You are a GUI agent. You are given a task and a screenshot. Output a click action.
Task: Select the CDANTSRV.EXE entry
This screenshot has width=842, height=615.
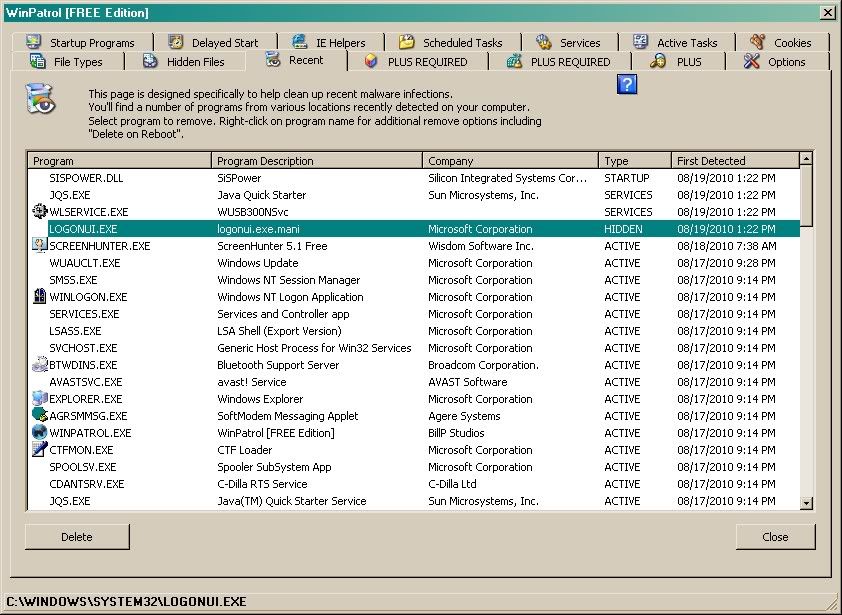click(413, 484)
